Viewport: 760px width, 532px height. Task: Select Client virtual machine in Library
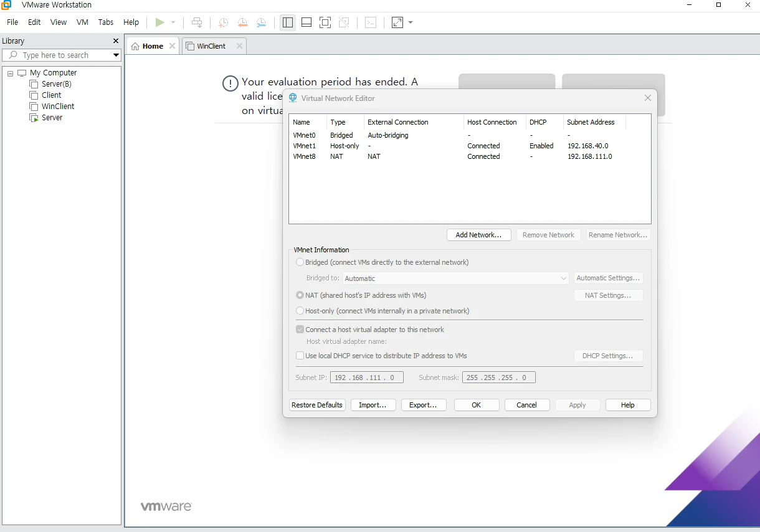pyautogui.click(x=51, y=95)
